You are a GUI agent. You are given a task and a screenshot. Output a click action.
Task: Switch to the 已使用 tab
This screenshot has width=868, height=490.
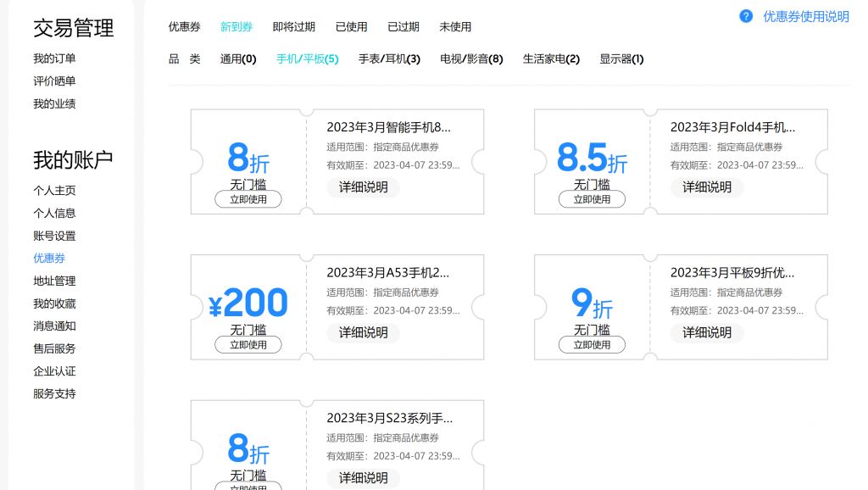coord(351,26)
